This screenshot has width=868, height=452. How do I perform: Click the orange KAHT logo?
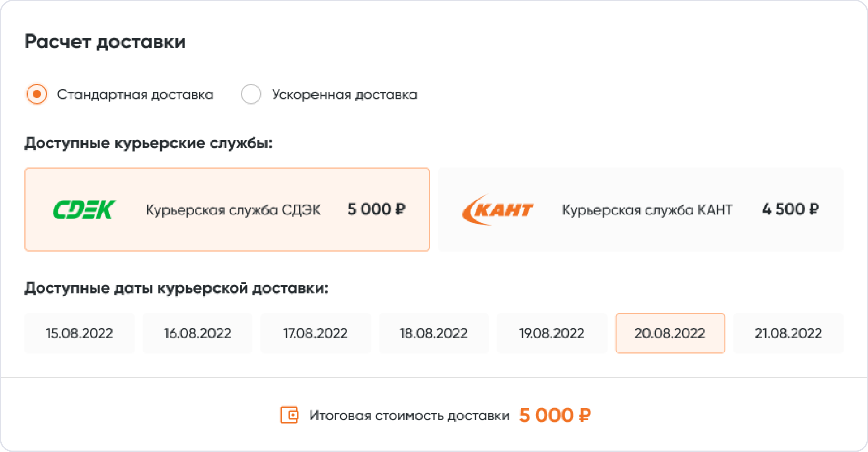coord(498,210)
